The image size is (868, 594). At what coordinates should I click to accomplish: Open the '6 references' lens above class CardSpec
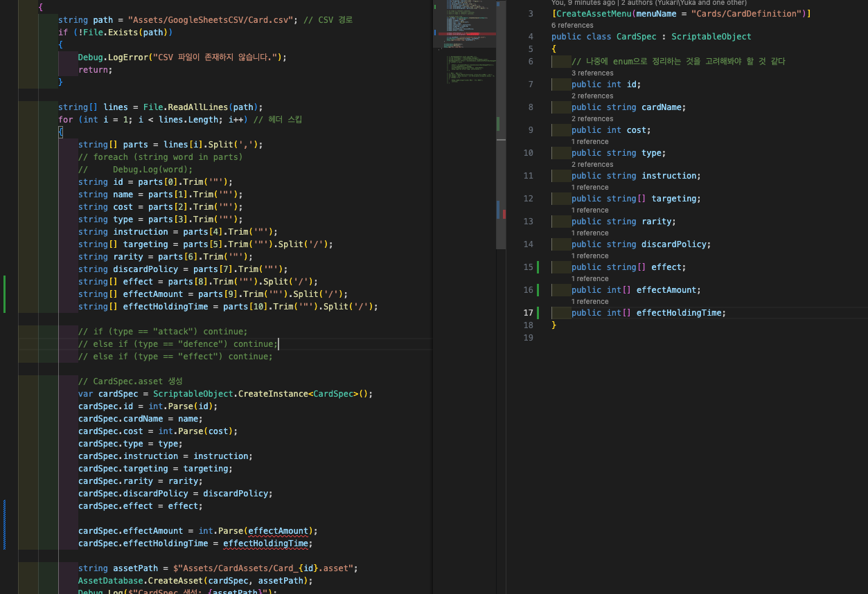(572, 25)
